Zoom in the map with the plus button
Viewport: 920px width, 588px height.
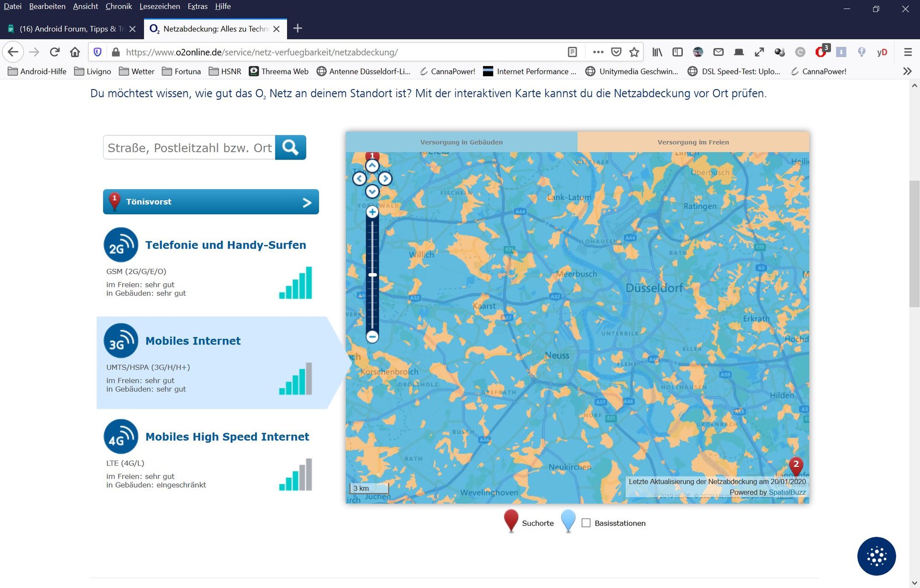tap(372, 212)
